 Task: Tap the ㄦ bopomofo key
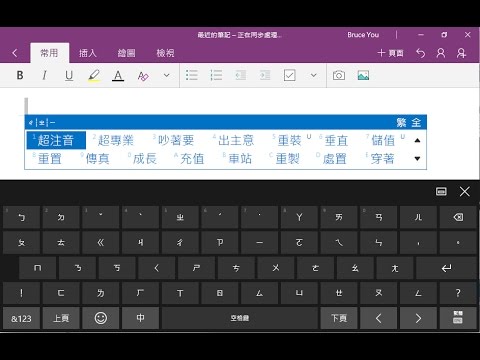[418, 217]
